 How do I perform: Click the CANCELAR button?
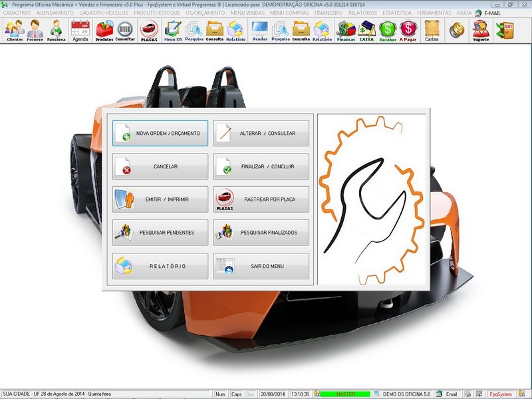coord(160,167)
